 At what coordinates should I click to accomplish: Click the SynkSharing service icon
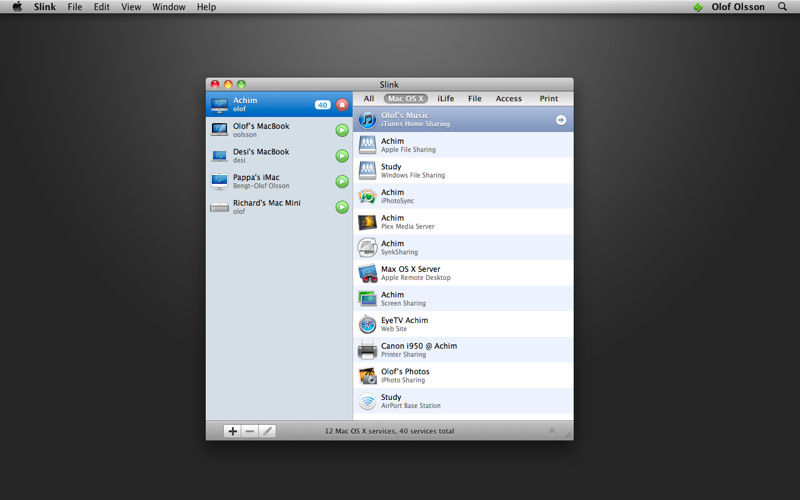[x=367, y=247]
